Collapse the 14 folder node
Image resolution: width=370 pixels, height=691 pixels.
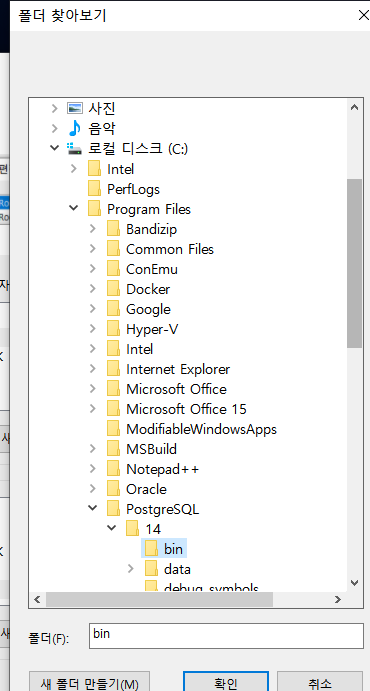click(112, 528)
